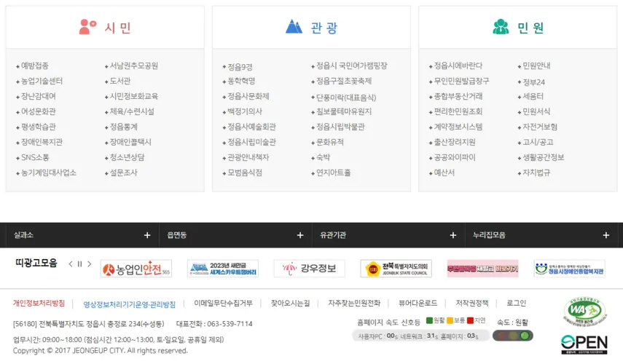Open 저작권정책 footer link
The image size is (623, 364).
(x=472, y=304)
